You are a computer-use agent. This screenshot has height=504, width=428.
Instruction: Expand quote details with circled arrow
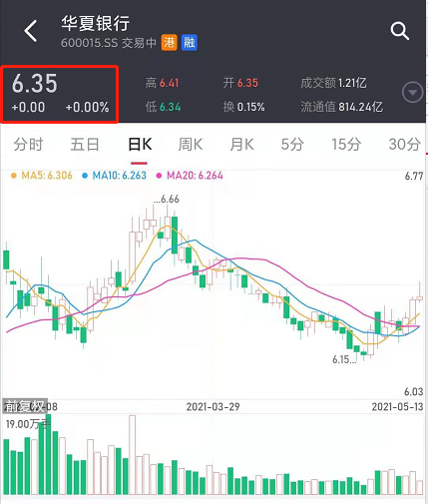coord(412,93)
